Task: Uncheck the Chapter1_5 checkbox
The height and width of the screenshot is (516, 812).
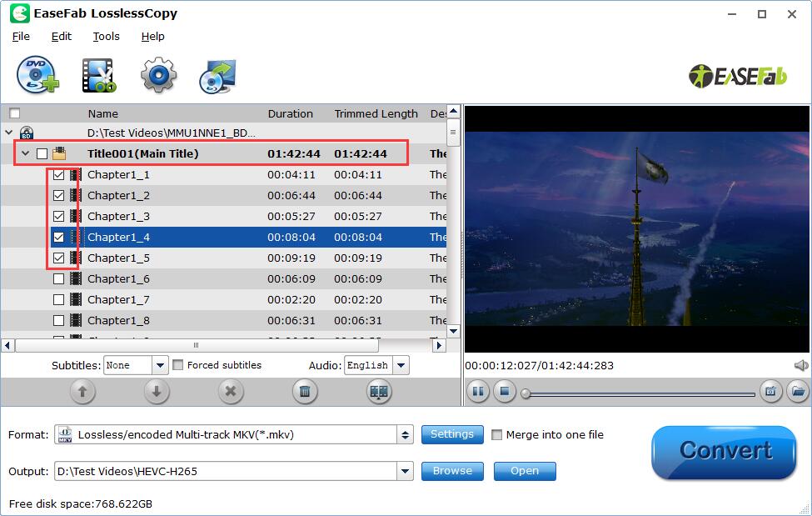Action: pos(58,258)
